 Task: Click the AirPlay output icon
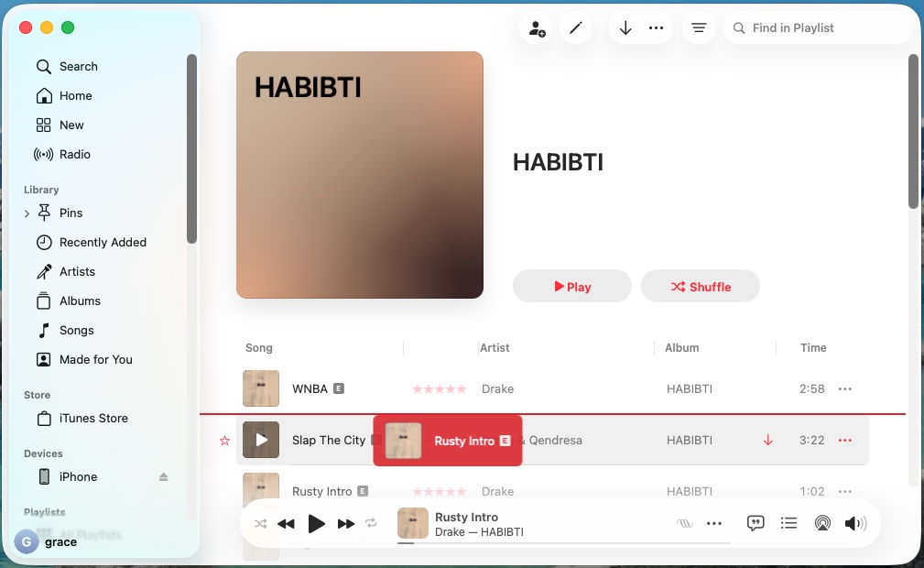822,523
